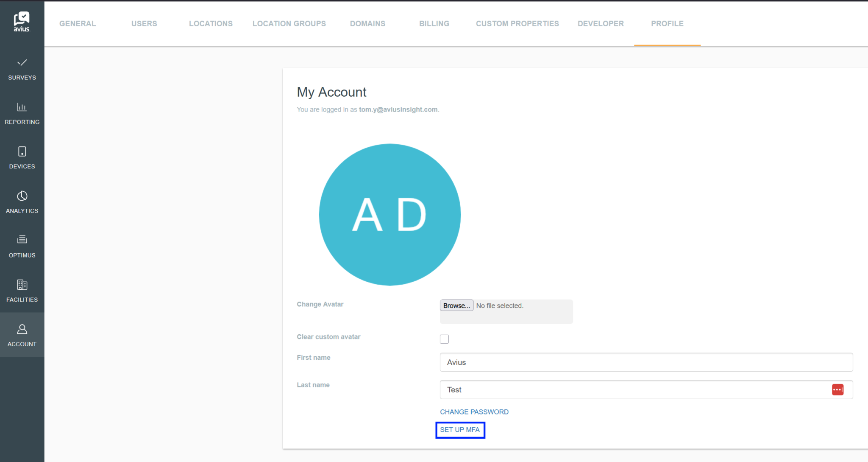The height and width of the screenshot is (462, 868).
Task: Switch to the General tab
Action: 77,23
